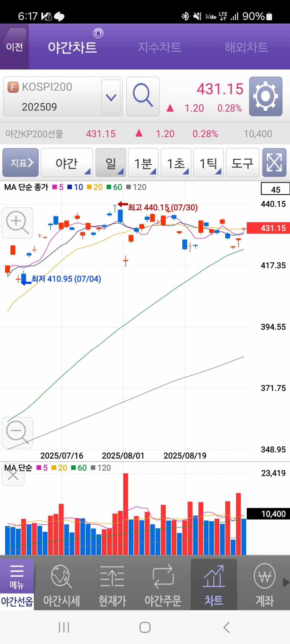Tap the fullscreen expand chart icon
This screenshot has height=644, width=290.
(274, 163)
